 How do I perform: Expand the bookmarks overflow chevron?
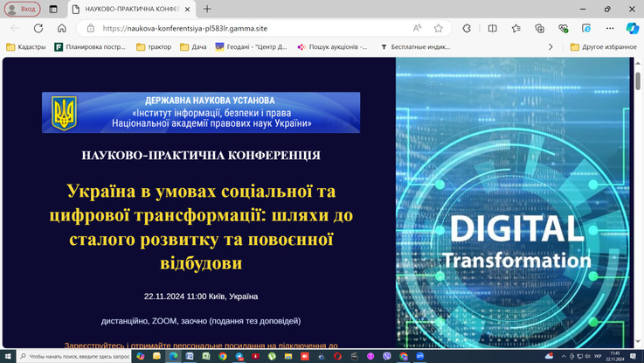pyautogui.click(x=551, y=46)
